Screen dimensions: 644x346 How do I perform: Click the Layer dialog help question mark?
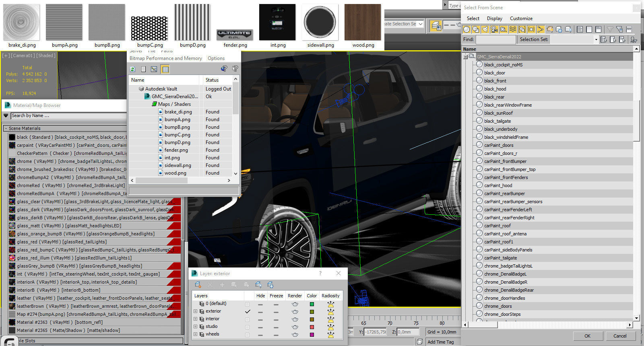[320, 274]
